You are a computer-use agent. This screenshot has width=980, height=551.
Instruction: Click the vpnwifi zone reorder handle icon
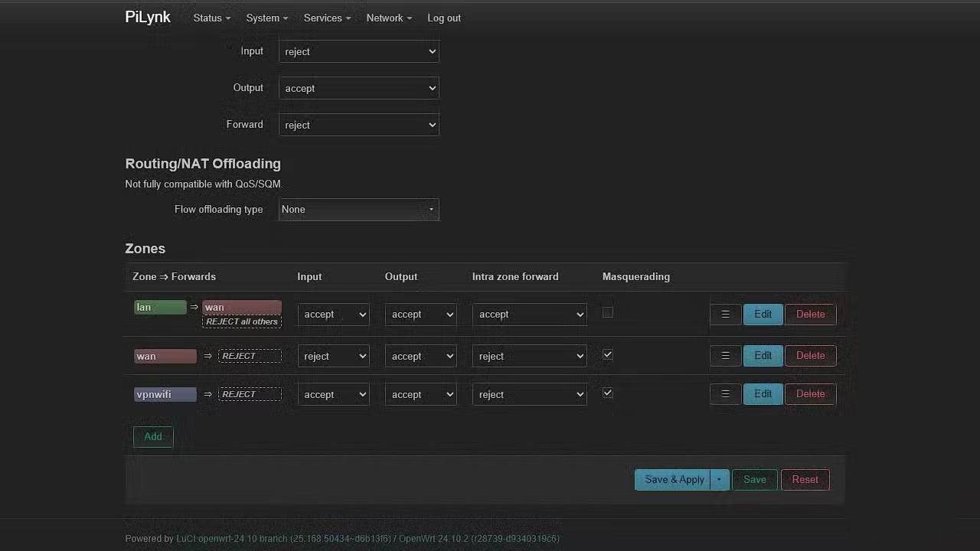pyautogui.click(x=724, y=393)
